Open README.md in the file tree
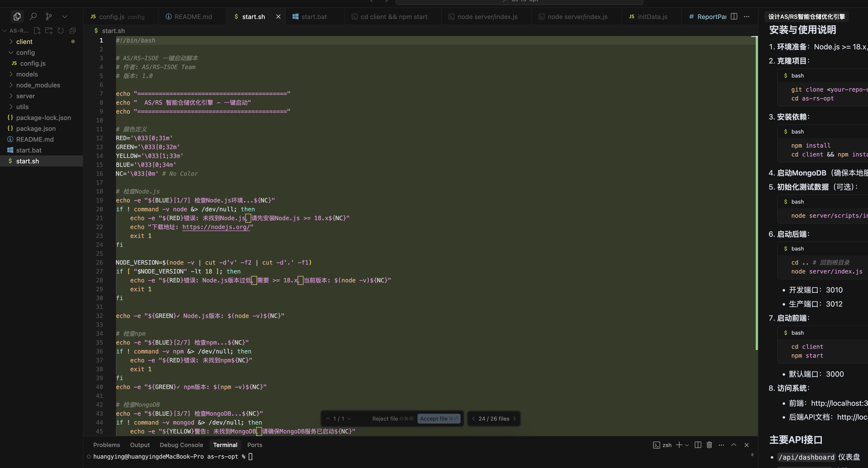Viewport: 868px width, 468px height. pos(35,139)
